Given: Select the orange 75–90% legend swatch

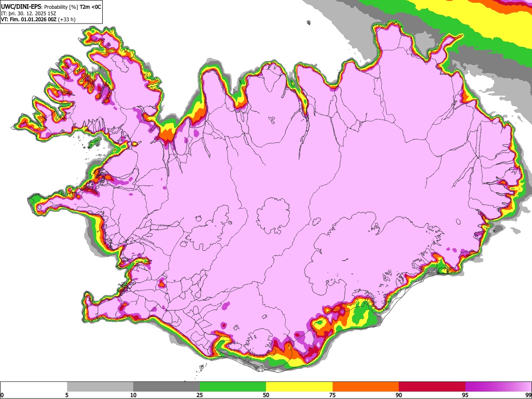Looking at the screenshot, I should (365, 387).
